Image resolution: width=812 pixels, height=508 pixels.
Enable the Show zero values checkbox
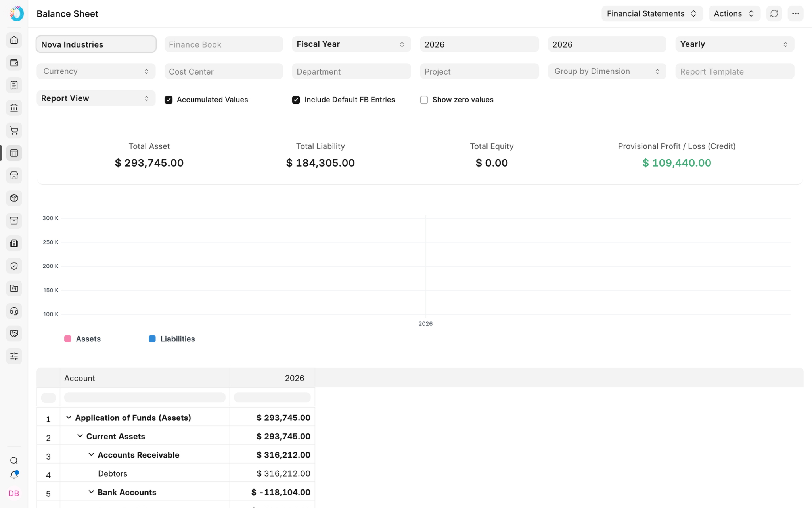point(424,100)
